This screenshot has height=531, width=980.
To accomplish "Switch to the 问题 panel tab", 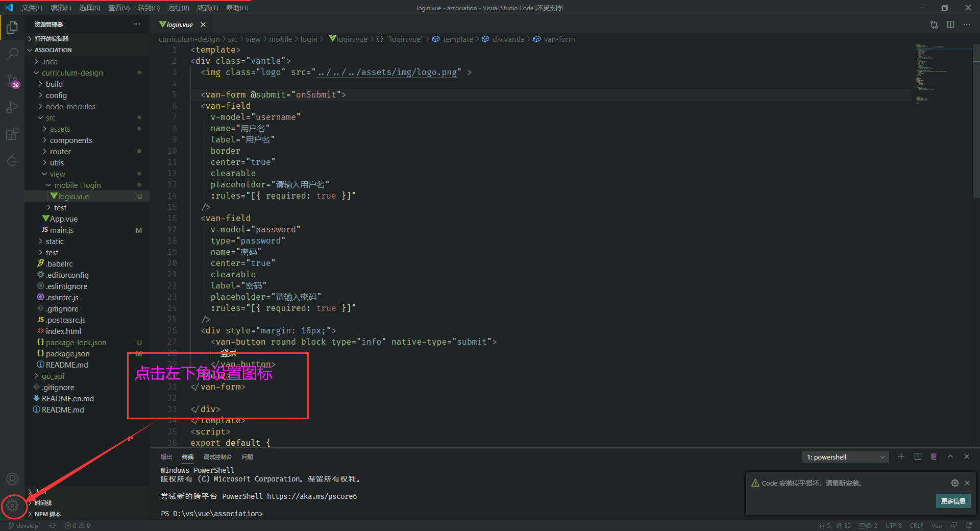I will pyautogui.click(x=247, y=456).
